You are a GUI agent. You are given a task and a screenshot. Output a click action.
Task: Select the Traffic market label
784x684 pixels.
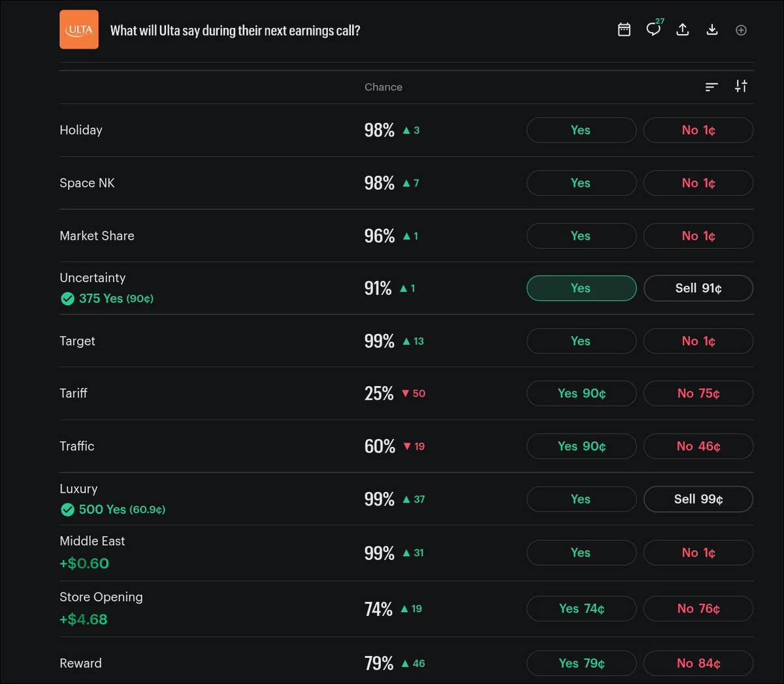pos(77,446)
